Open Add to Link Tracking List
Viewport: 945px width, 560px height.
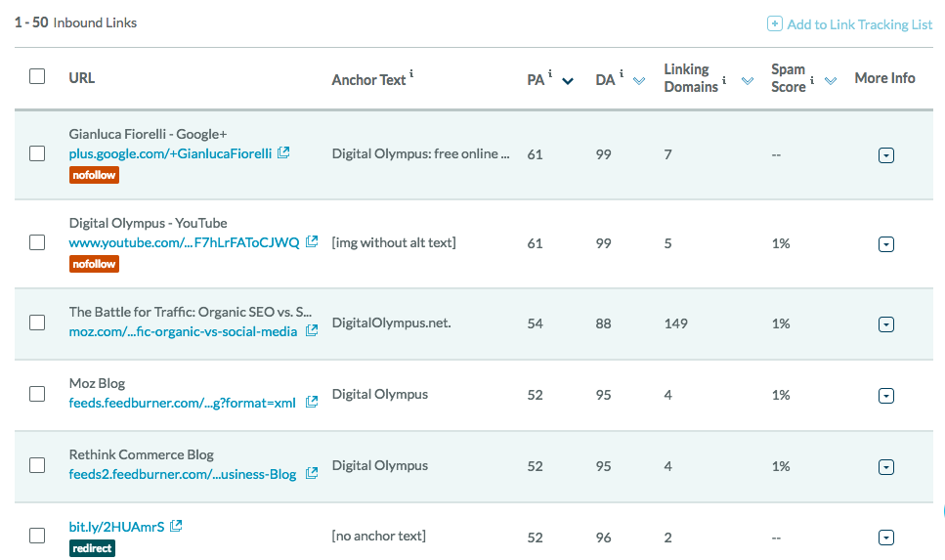pos(850,24)
